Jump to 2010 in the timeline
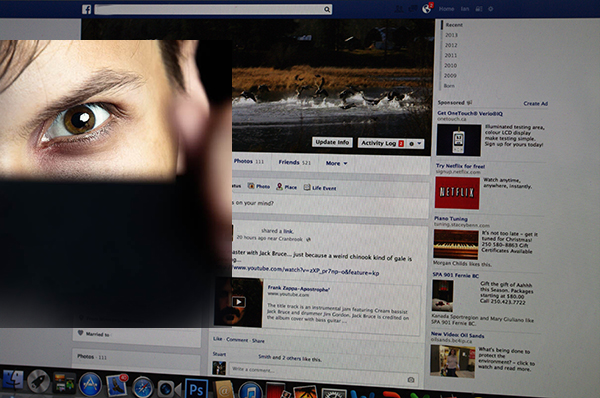The width and height of the screenshot is (600, 398). tap(450, 65)
